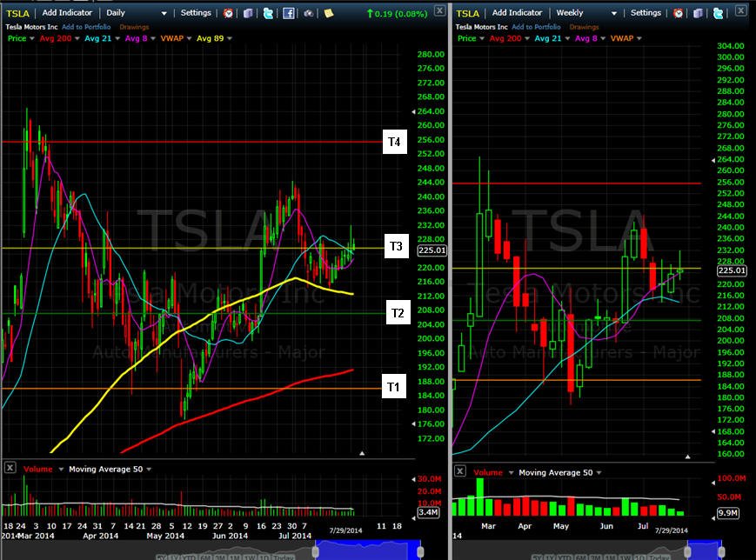Grab left handle of Weekly chart range slider
This screenshot has height=560, width=756.
[687, 550]
